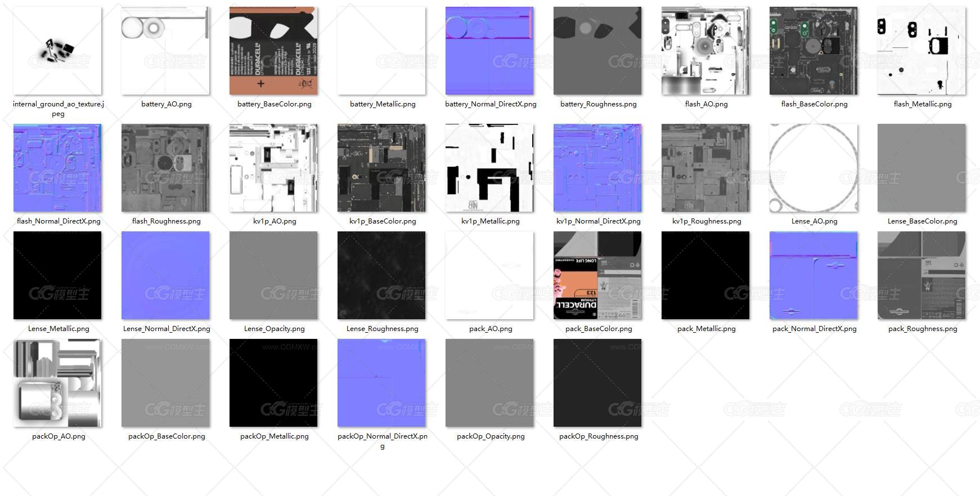The height and width of the screenshot is (496, 980).
Task: Click the packOp_Roughness.png file name label
Action: point(599,436)
